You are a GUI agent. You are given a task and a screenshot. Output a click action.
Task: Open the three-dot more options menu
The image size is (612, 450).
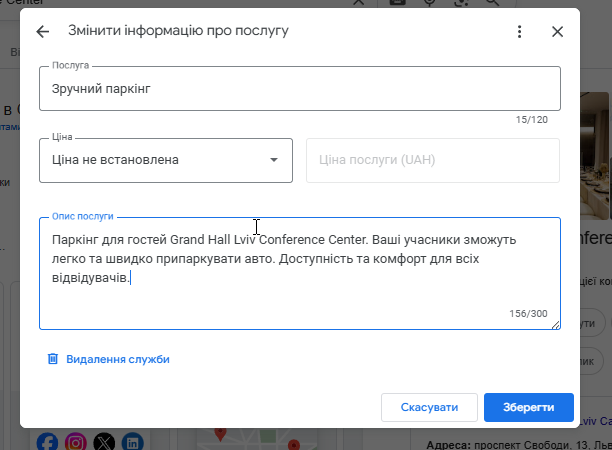tap(519, 32)
